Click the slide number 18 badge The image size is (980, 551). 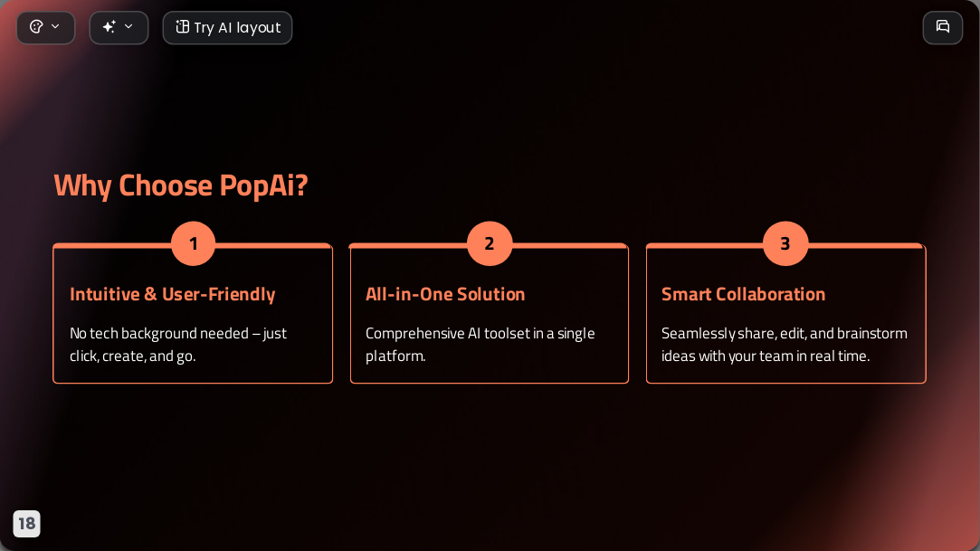tap(27, 524)
